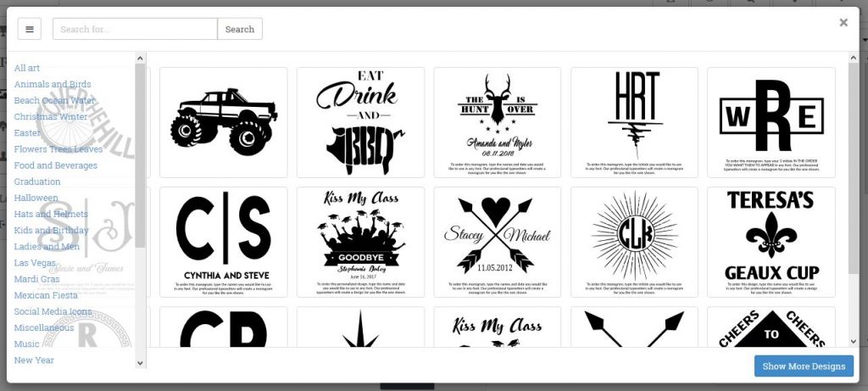Select Kiss My Class Goodbye design
This screenshot has width=868, height=391.
tap(360, 242)
